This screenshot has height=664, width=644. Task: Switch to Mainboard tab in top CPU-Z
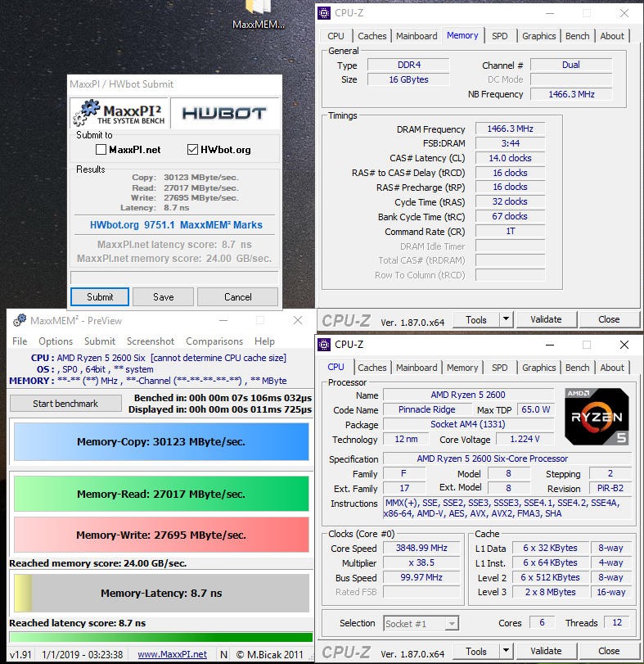click(x=417, y=36)
